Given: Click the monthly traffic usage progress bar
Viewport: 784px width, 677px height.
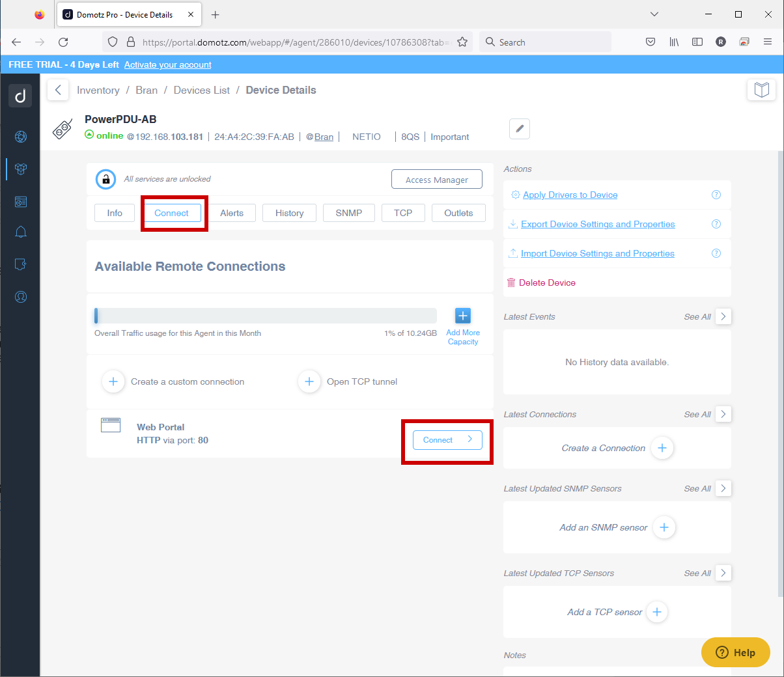Looking at the screenshot, I should coord(266,316).
